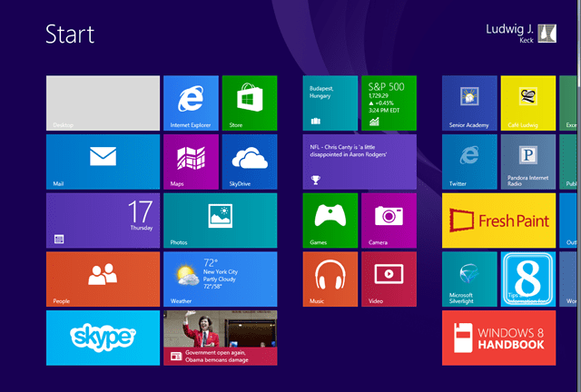This screenshot has height=392, width=581.
Task: Open the Music tile
Action: coord(330,279)
